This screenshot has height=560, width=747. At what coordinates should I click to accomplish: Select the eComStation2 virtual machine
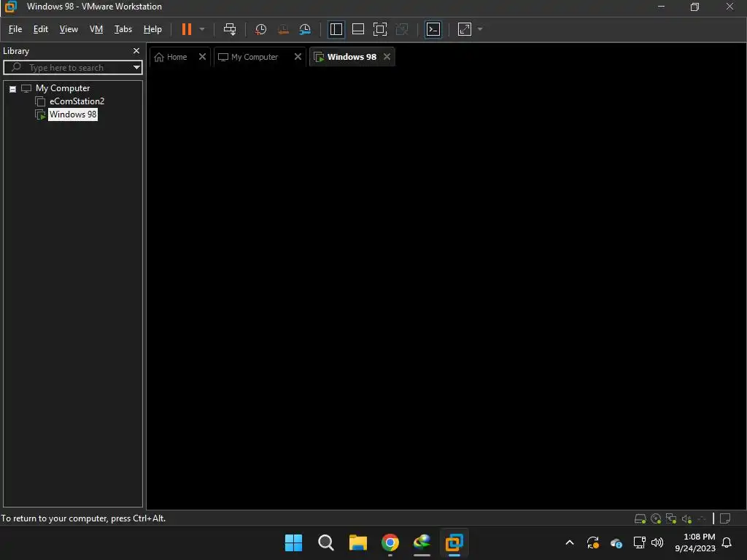point(77,101)
